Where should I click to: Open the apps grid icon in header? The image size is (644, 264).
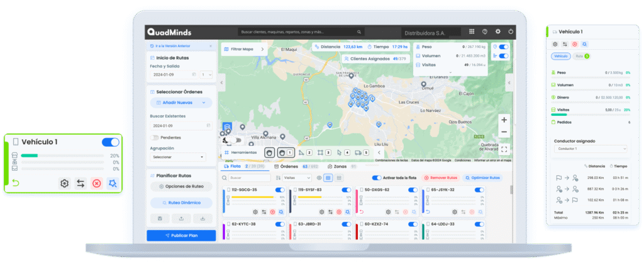[472, 32]
